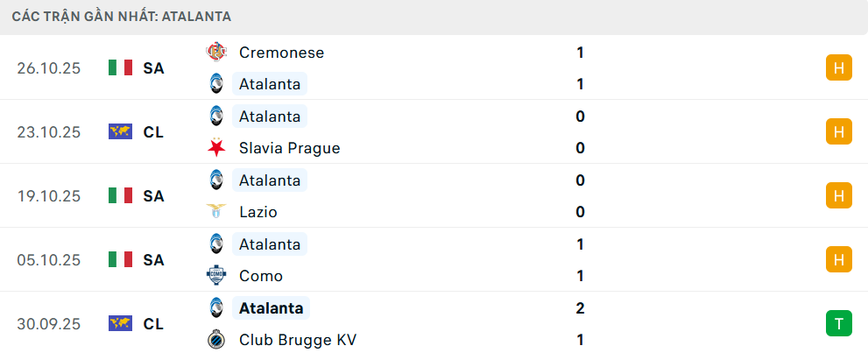Click the Como club crest icon

click(215, 276)
